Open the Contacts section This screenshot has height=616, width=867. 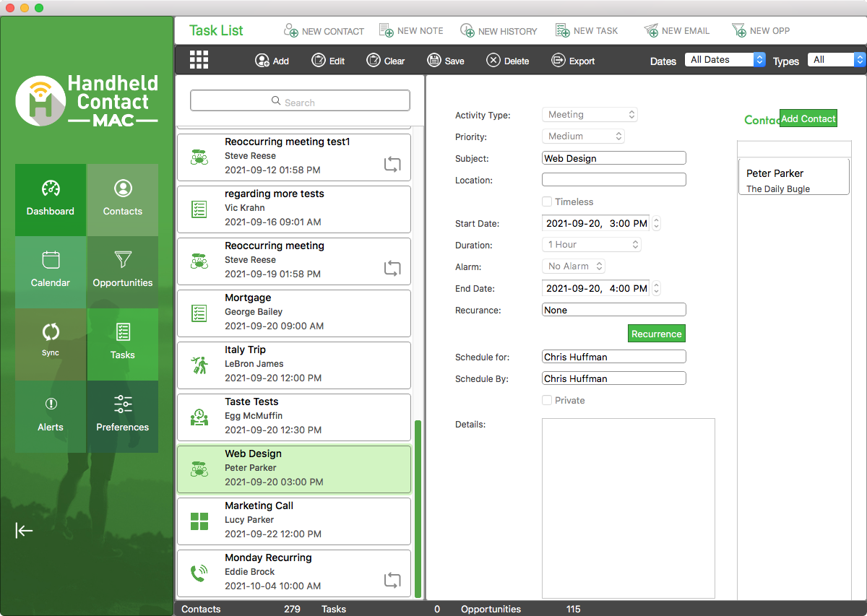pos(123,200)
